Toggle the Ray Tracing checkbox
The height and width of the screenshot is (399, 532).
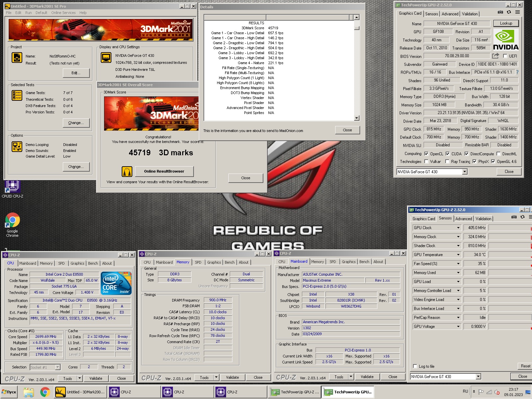447,161
